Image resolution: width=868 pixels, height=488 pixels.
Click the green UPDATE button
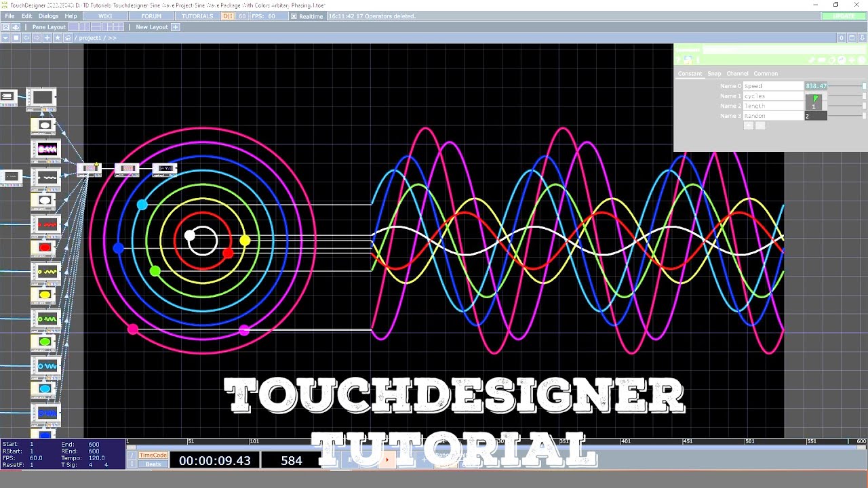point(844,16)
